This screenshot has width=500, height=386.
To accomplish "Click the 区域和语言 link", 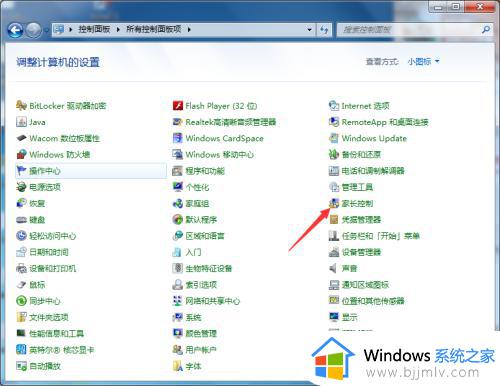I will pos(205,236).
